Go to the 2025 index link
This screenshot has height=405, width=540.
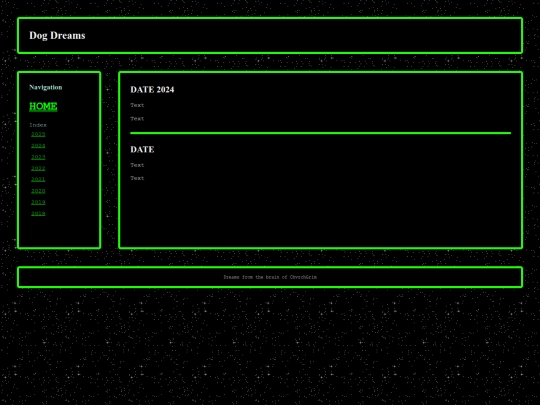coord(38,134)
